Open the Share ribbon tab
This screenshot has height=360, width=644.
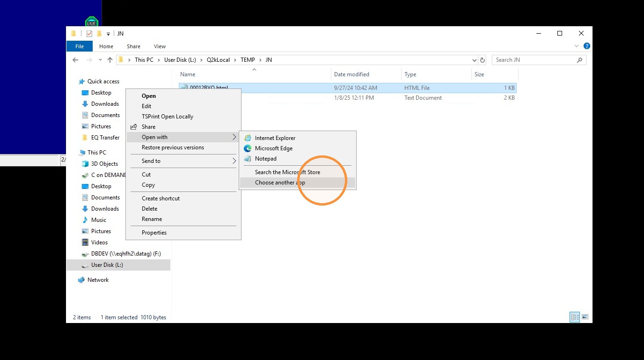point(133,46)
